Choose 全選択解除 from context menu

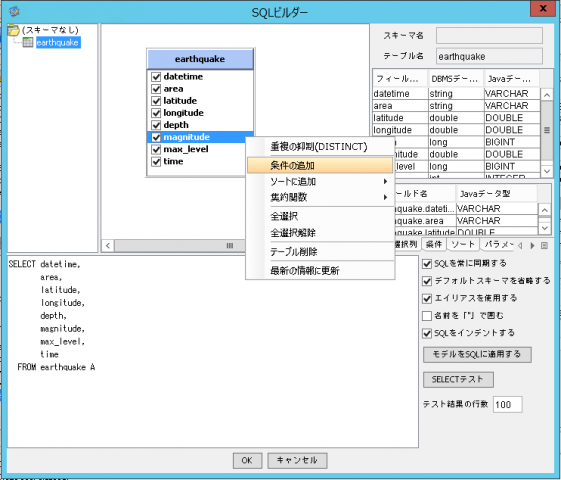point(320,233)
